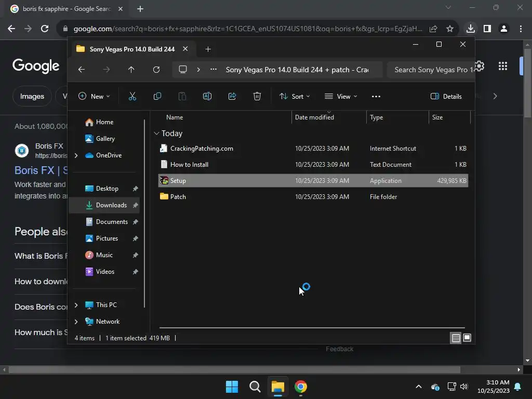Expand This PC in navigation pane
This screenshot has height=399, width=532.
[76, 305]
